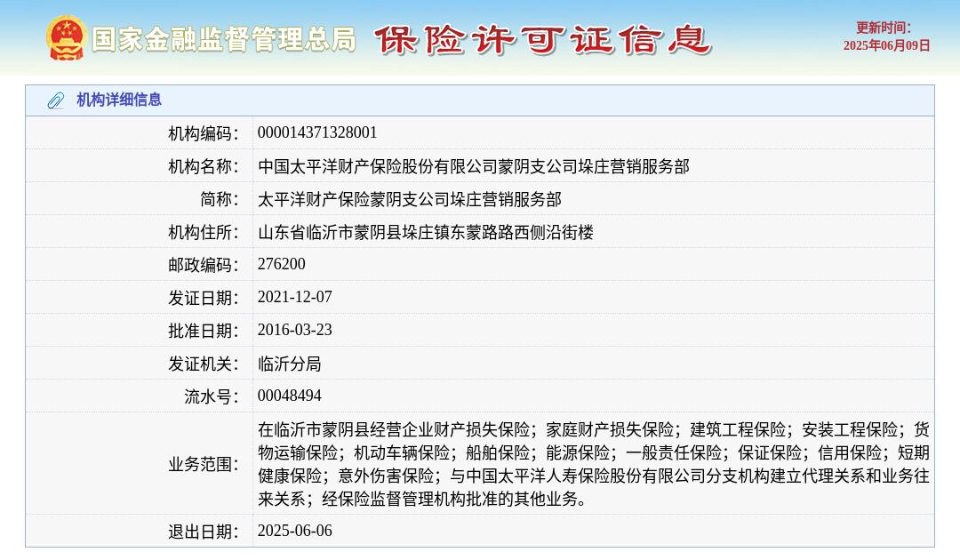Click the exit date 2025-06-06
The width and height of the screenshot is (960, 560).
[294, 531]
